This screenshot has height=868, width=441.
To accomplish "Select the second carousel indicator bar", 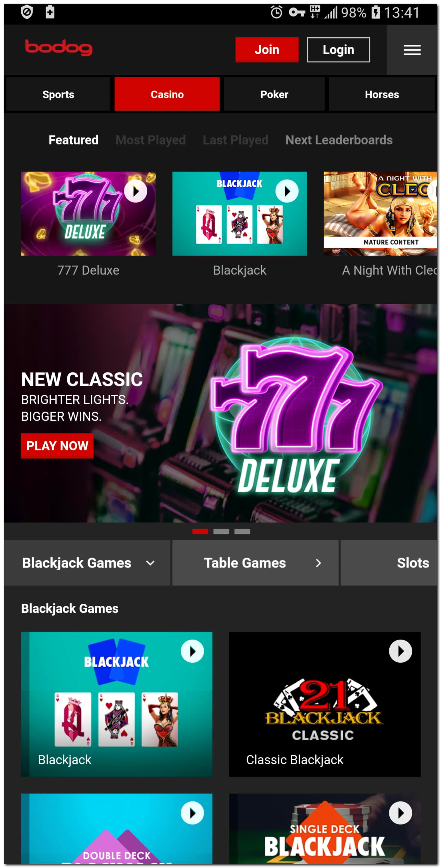I will (221, 531).
